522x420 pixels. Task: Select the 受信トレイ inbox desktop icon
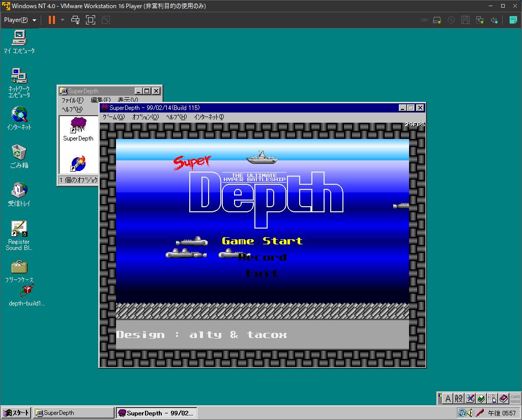point(19,194)
